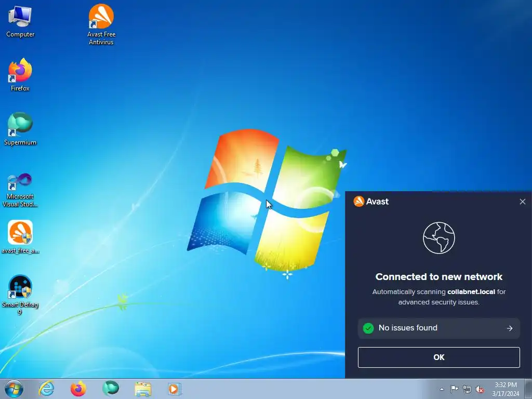532x399 pixels.
Task: Open the clock showing 3:32 PM
Action: 506,389
